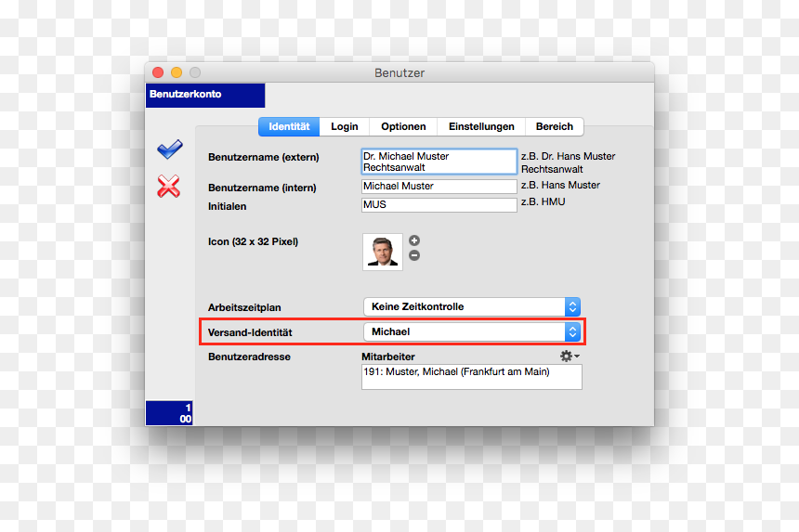Viewport: 799px width, 532px height.
Task: Open the Arbeitszeitplan dropdown
Action: pos(472,306)
